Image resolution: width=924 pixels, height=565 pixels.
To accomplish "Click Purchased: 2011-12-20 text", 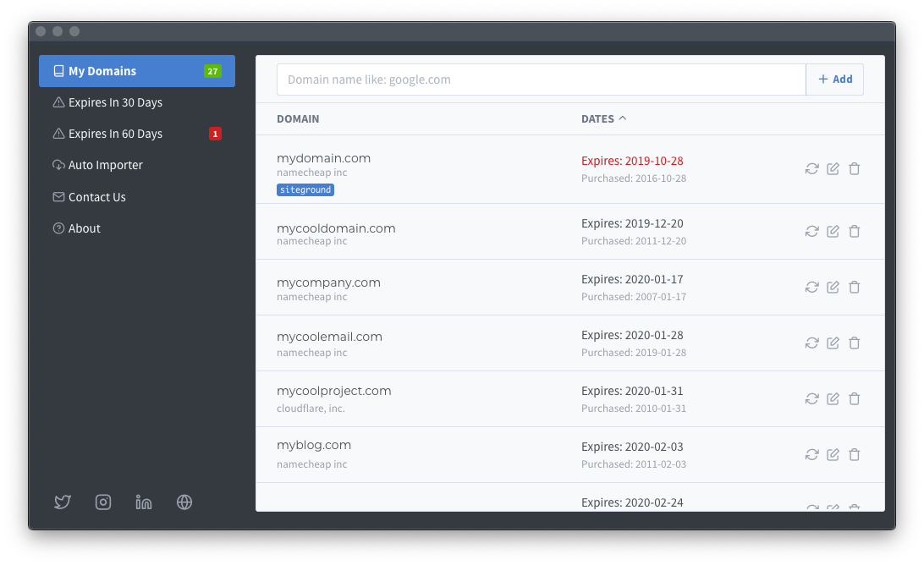I will point(634,241).
